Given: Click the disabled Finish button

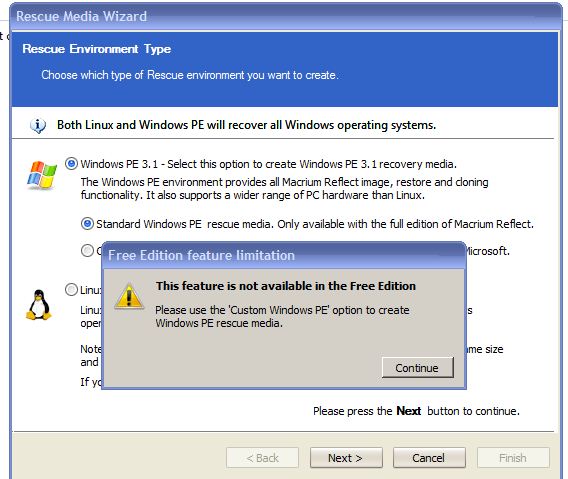Looking at the screenshot, I should 513,458.
